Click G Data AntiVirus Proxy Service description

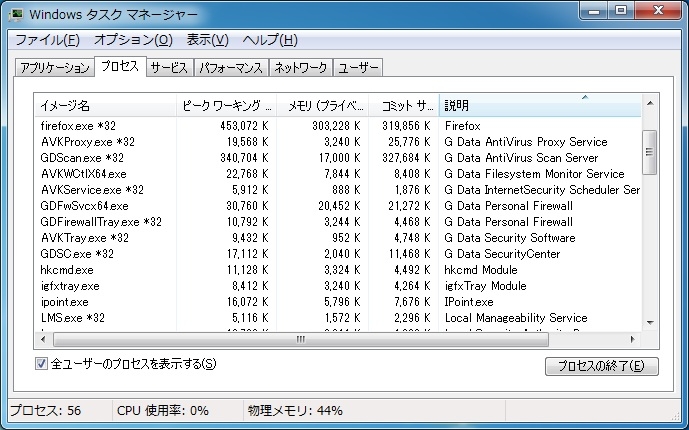[x=526, y=142]
